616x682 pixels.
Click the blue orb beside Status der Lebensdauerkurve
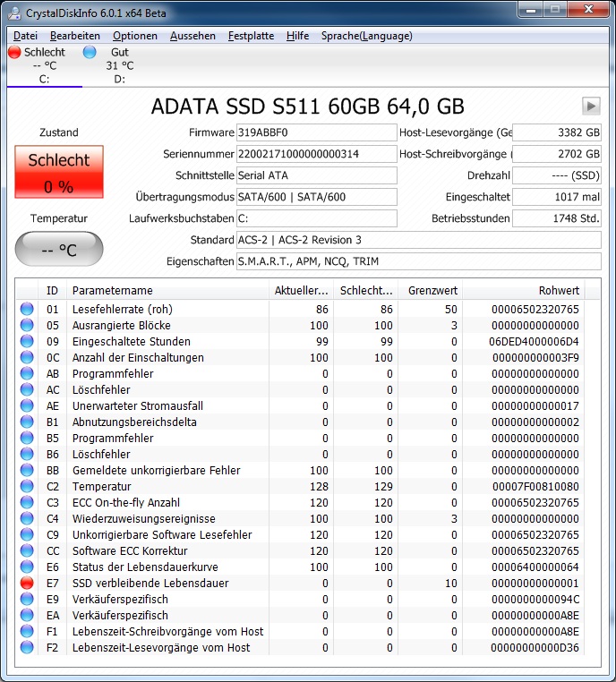pos(27,567)
